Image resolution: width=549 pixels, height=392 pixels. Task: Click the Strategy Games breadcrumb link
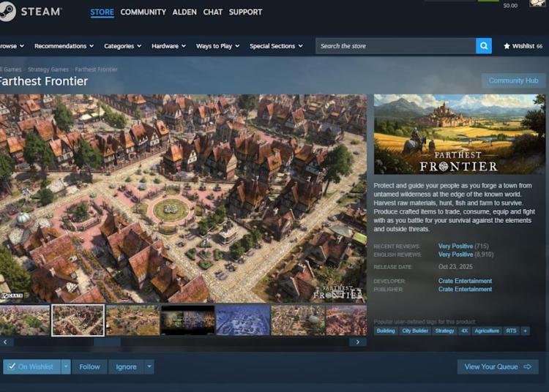48,69
